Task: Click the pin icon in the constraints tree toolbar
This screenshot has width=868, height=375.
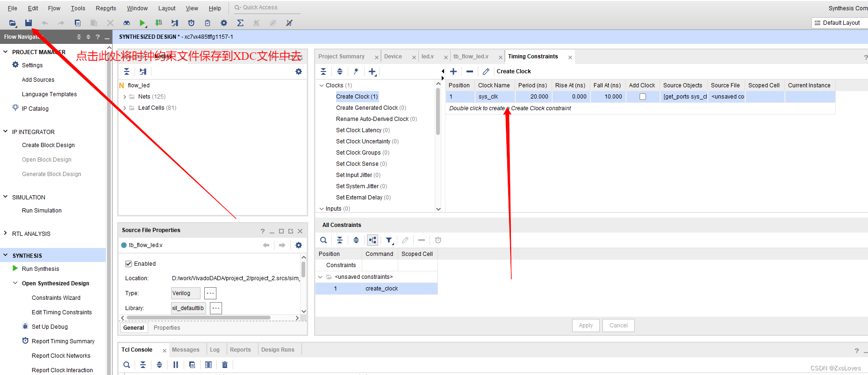Action: [x=356, y=71]
